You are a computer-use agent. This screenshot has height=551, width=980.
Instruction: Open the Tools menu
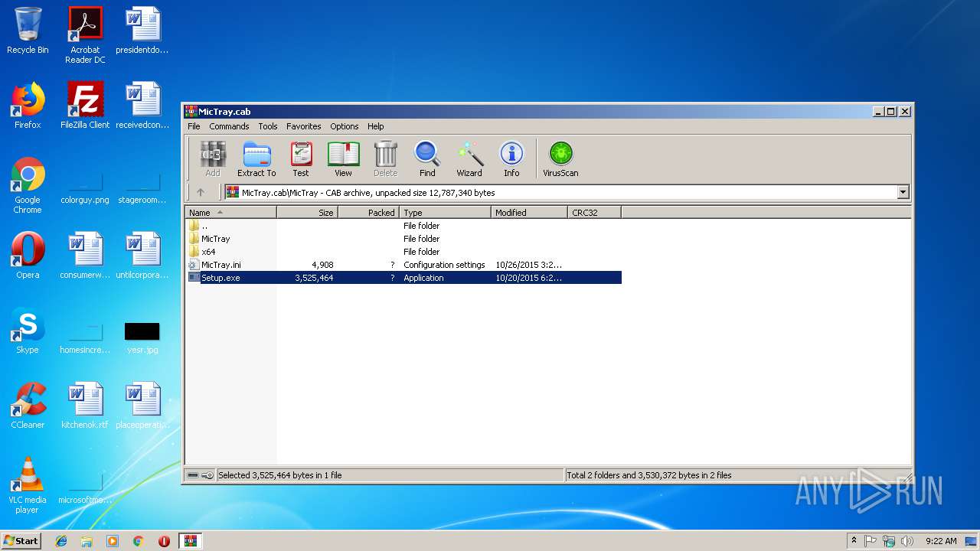click(268, 126)
